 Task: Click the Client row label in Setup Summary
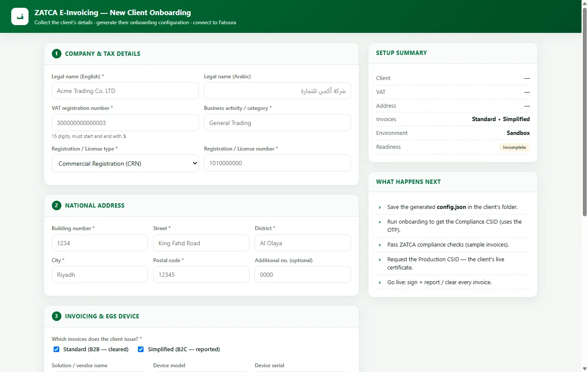(x=383, y=78)
